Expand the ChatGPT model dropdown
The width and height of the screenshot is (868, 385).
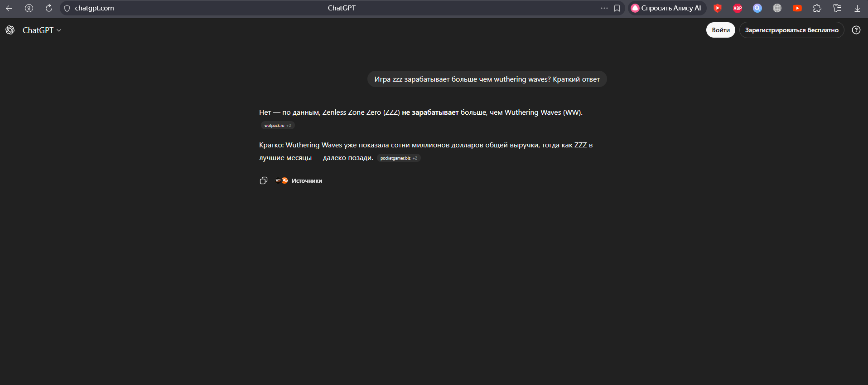click(x=42, y=30)
